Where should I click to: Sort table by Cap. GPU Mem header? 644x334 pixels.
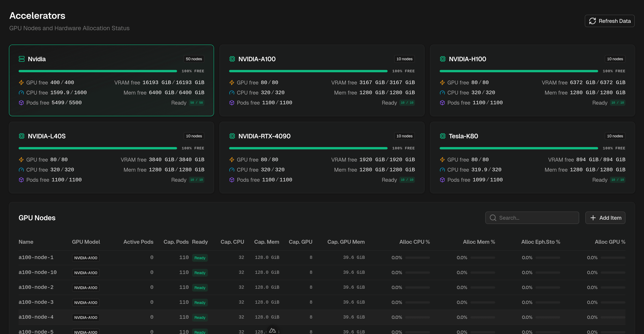[x=346, y=242]
